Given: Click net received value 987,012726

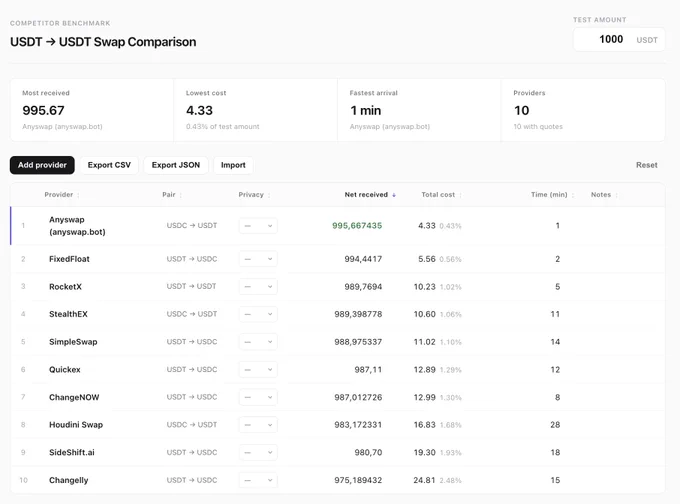Looking at the screenshot, I should (x=358, y=397).
